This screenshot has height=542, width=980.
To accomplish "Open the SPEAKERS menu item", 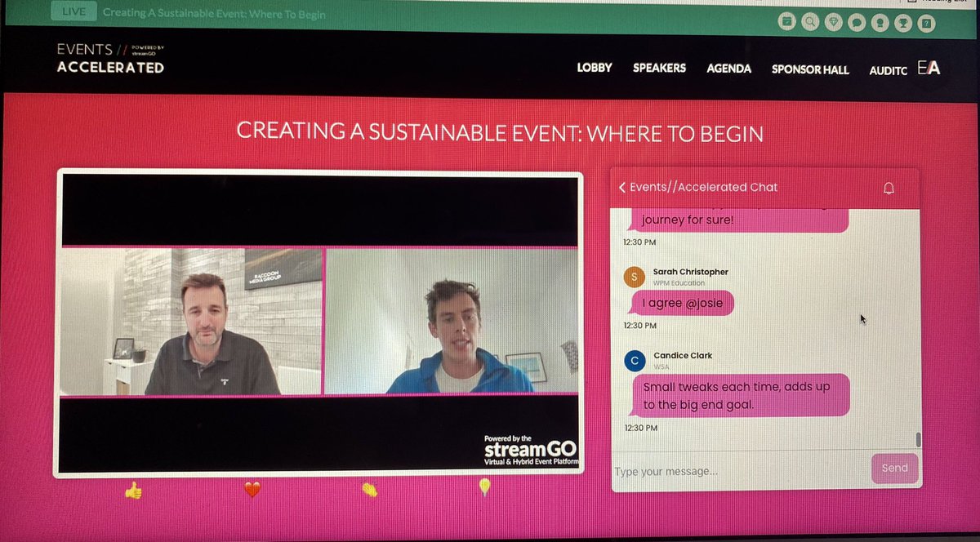I will tap(659, 69).
